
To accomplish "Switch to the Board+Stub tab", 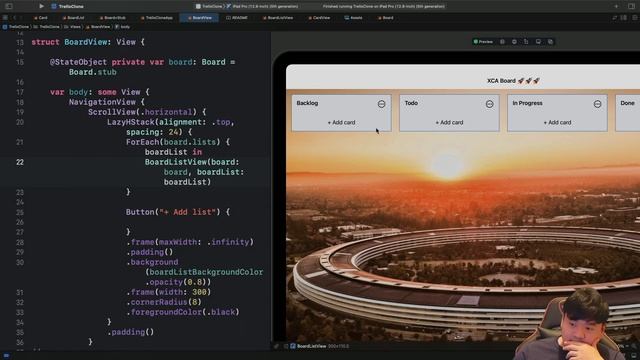I will coord(112,18).
